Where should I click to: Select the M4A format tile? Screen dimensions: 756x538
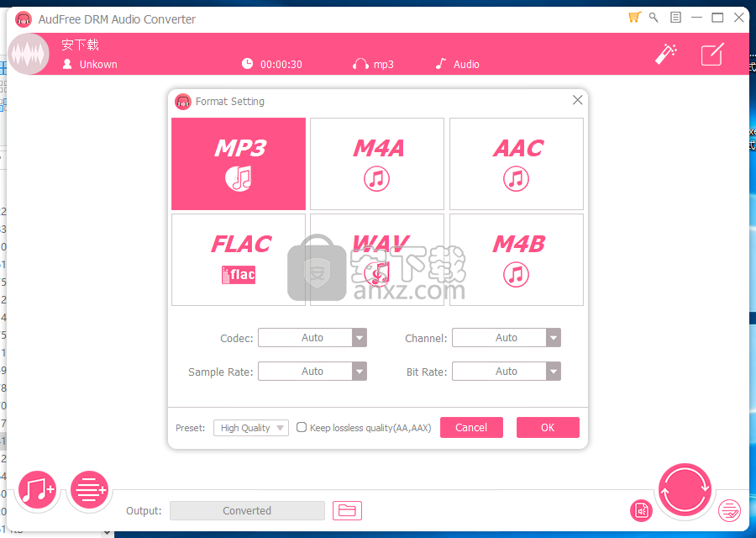tap(377, 164)
